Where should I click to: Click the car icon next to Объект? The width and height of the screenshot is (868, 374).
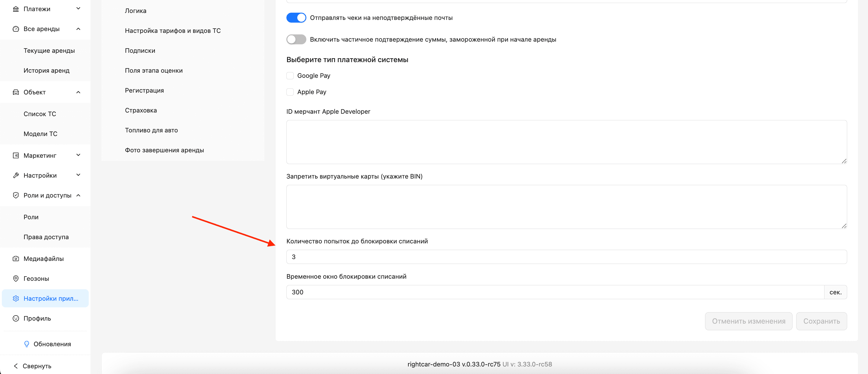[15, 92]
